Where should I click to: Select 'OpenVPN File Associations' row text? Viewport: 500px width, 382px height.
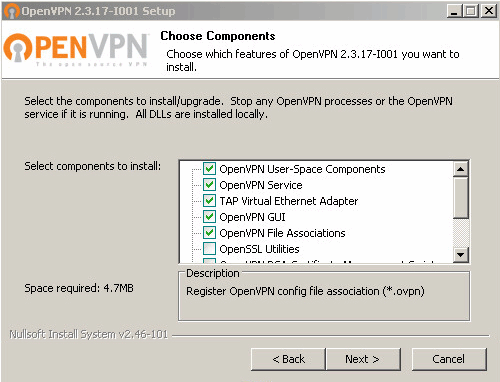(x=282, y=233)
